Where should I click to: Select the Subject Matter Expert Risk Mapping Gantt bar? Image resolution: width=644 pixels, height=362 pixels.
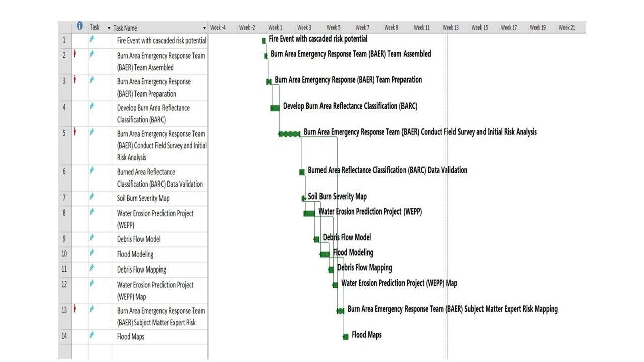point(341,311)
